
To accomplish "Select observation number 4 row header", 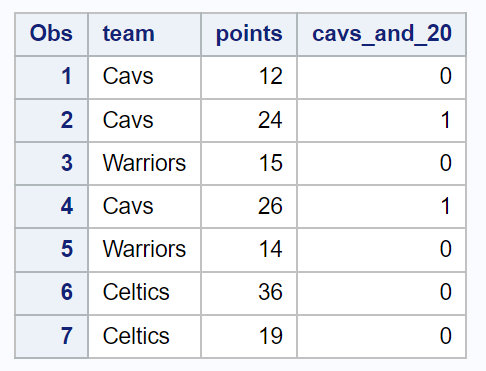I will pyautogui.click(x=51, y=207).
